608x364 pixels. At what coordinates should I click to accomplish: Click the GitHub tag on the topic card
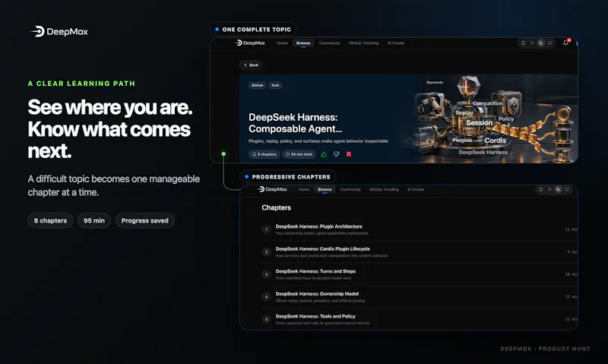click(257, 85)
